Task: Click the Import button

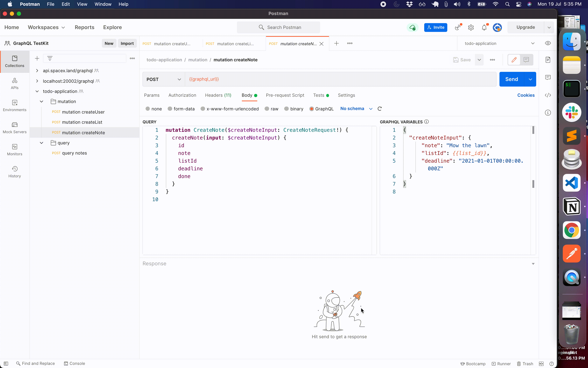Action: click(x=127, y=43)
